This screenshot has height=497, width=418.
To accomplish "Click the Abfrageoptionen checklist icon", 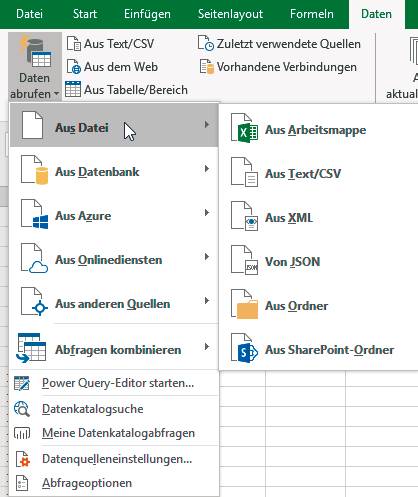I will coord(22,483).
